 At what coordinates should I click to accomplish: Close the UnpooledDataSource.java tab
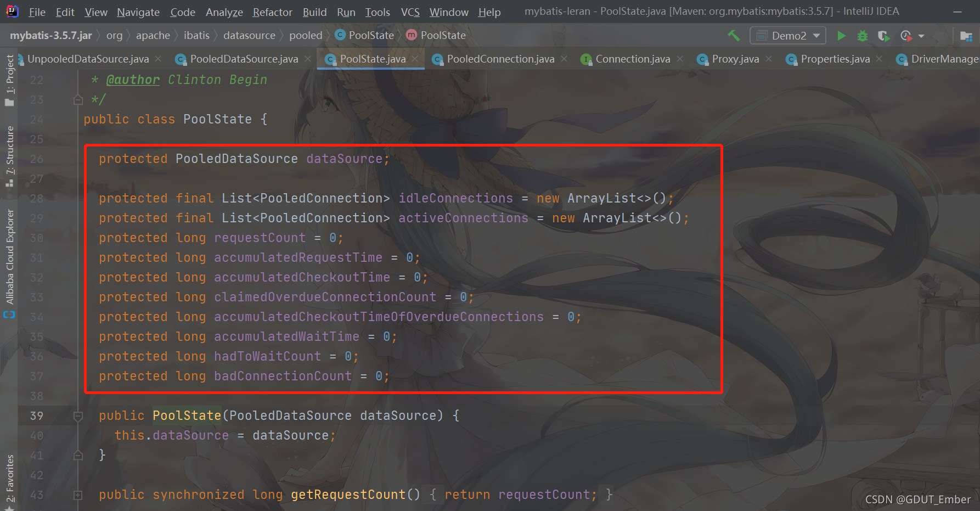pos(158,59)
